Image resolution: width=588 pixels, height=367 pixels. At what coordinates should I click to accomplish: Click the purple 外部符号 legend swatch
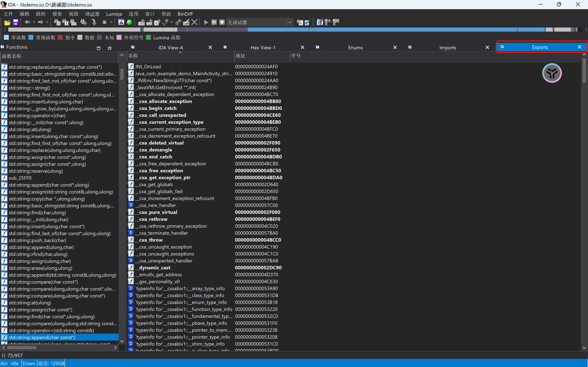119,37
